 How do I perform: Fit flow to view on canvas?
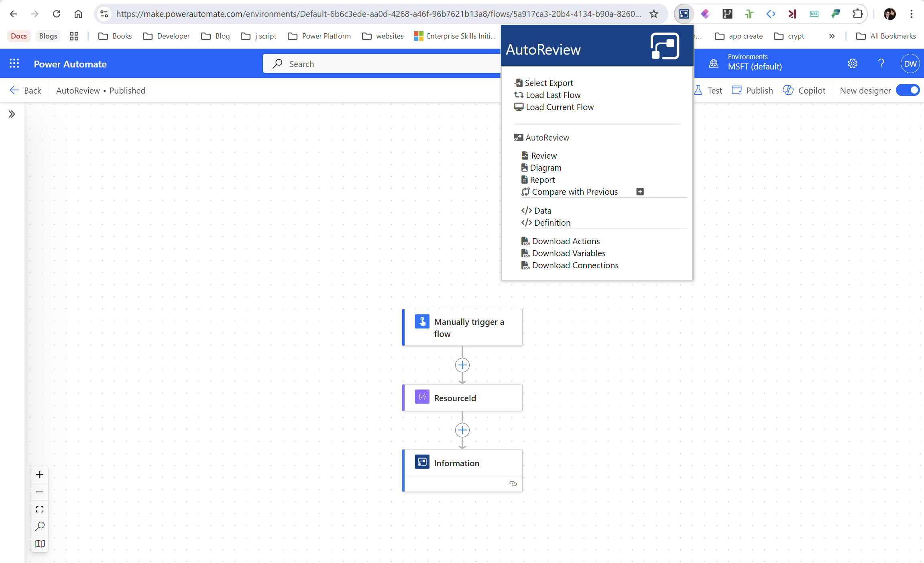point(40,509)
